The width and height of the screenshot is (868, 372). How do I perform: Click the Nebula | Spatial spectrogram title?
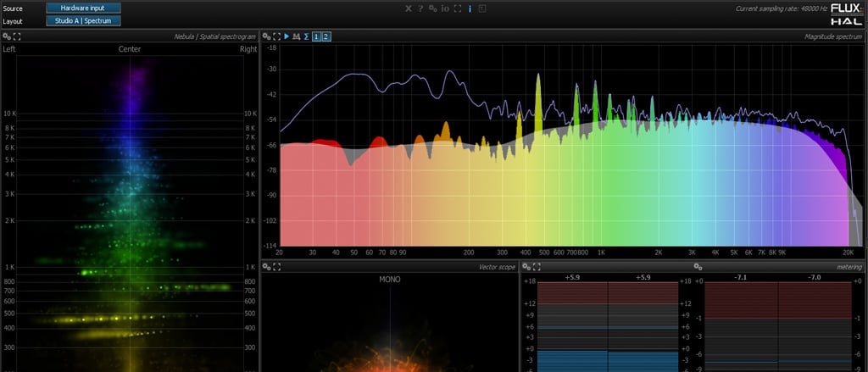coord(214,36)
